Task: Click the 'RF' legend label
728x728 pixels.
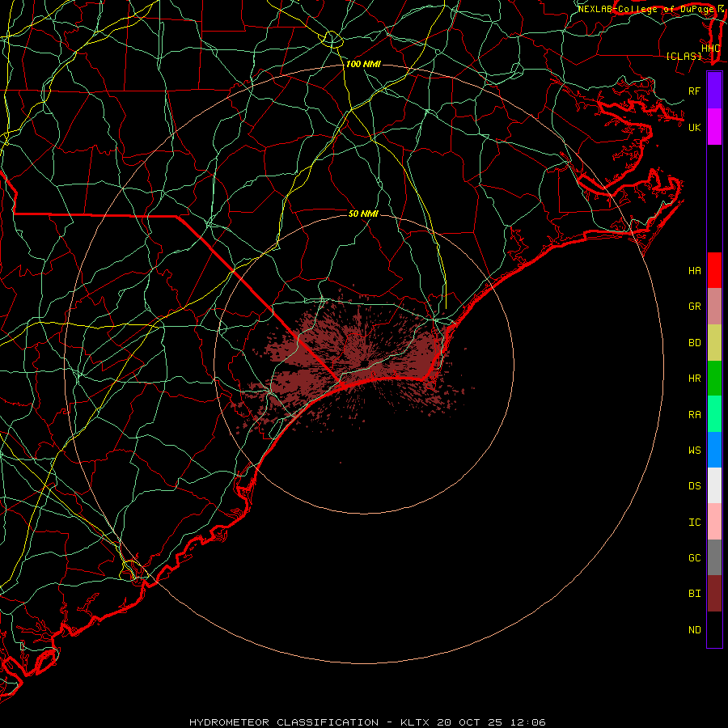Action: pos(694,91)
